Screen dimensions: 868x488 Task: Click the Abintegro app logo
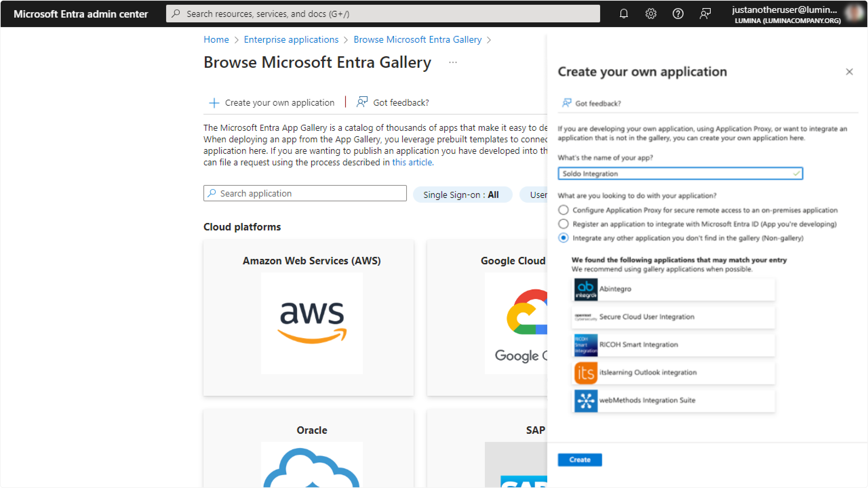pos(586,289)
